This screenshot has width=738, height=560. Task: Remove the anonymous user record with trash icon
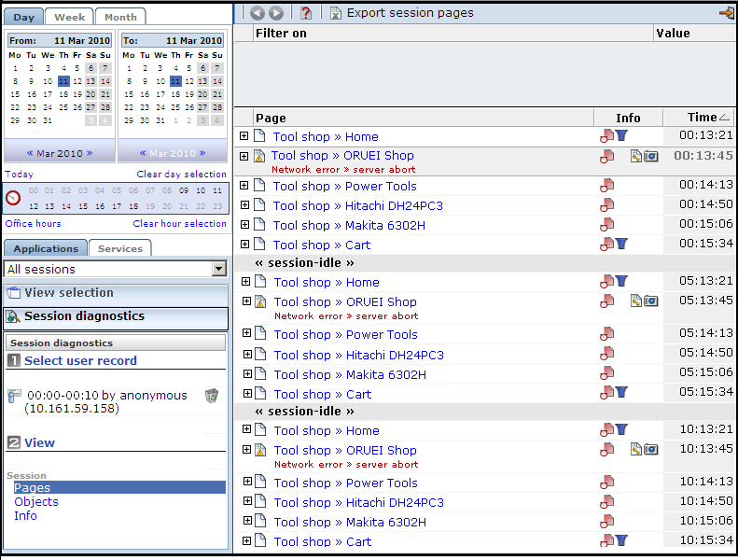[212, 396]
